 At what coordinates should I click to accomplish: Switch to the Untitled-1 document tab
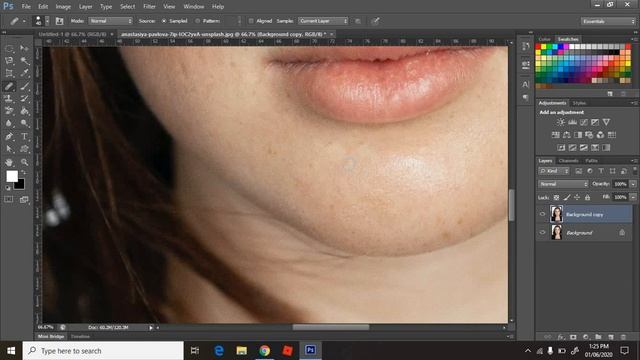tap(72, 34)
